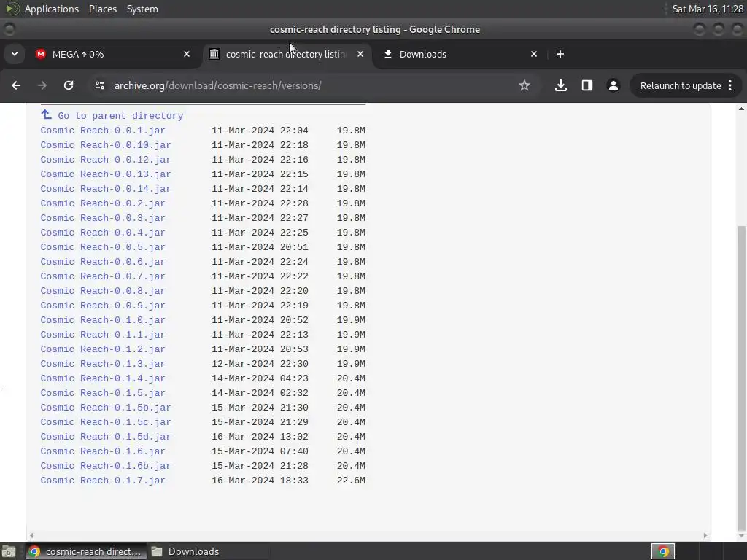Open the Applications menu
Viewport: 747px width, 560px height.
(x=52, y=9)
